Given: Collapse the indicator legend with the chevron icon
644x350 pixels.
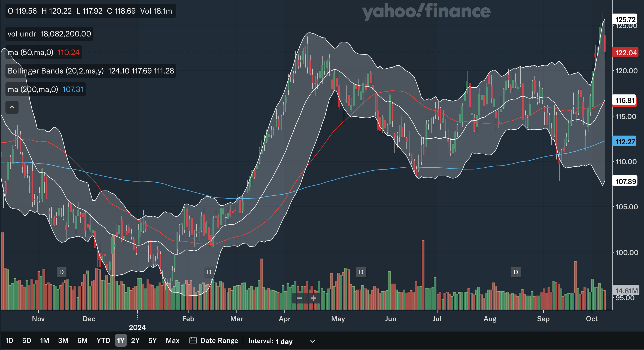Looking at the screenshot, I should (x=12, y=107).
